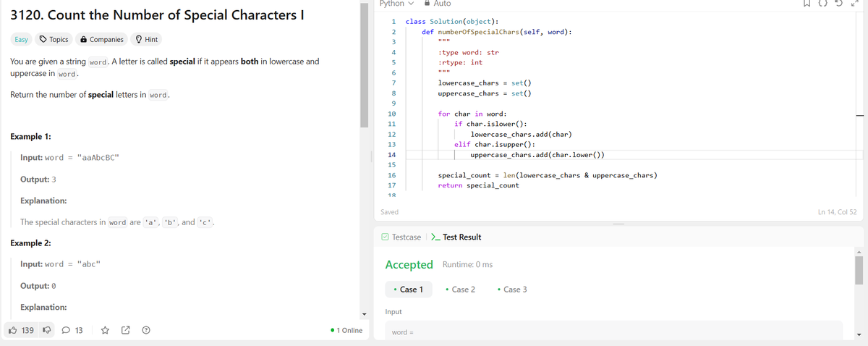Click the thumbs-down dislike icon
Image resolution: width=868 pixels, height=346 pixels.
coord(47,330)
